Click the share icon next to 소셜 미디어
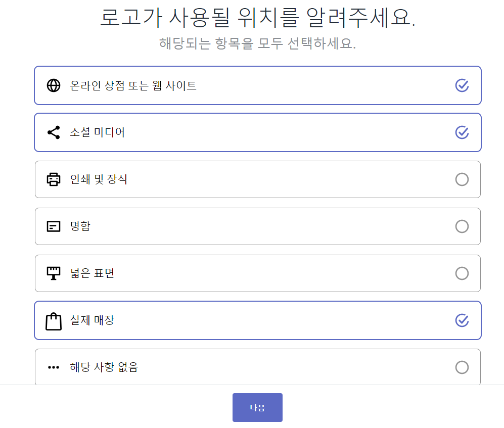The image size is (504, 428). [54, 132]
